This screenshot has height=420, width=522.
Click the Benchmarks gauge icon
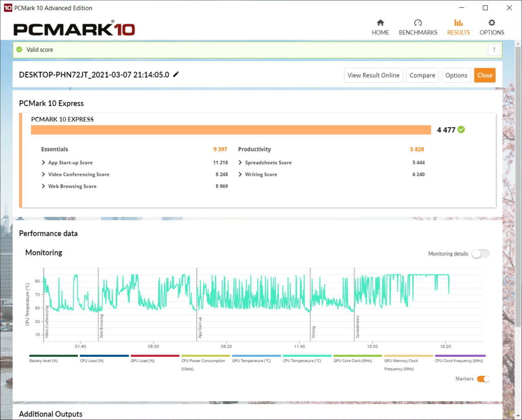418,22
